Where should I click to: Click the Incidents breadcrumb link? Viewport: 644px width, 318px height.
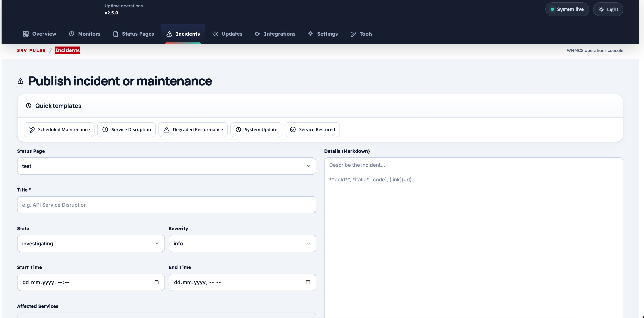pos(67,51)
